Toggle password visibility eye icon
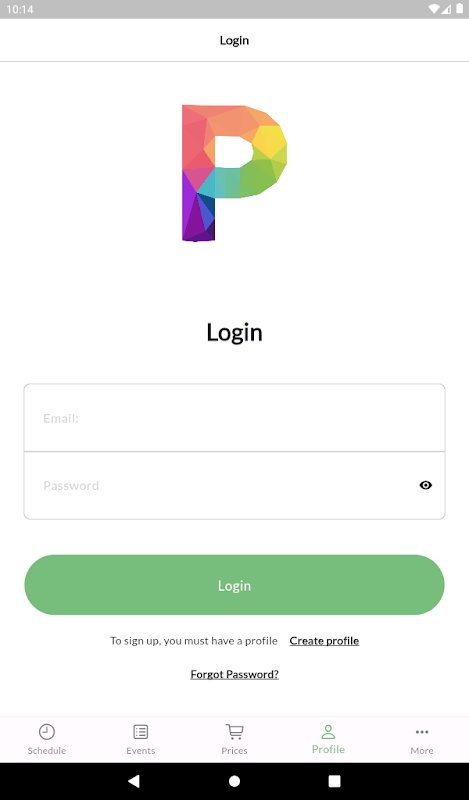 pos(426,485)
